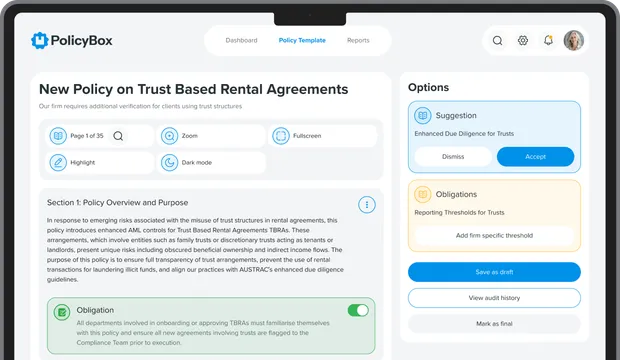This screenshot has height=360, width=620.
Task: Click the Dark mode moon icon
Action: (169, 163)
